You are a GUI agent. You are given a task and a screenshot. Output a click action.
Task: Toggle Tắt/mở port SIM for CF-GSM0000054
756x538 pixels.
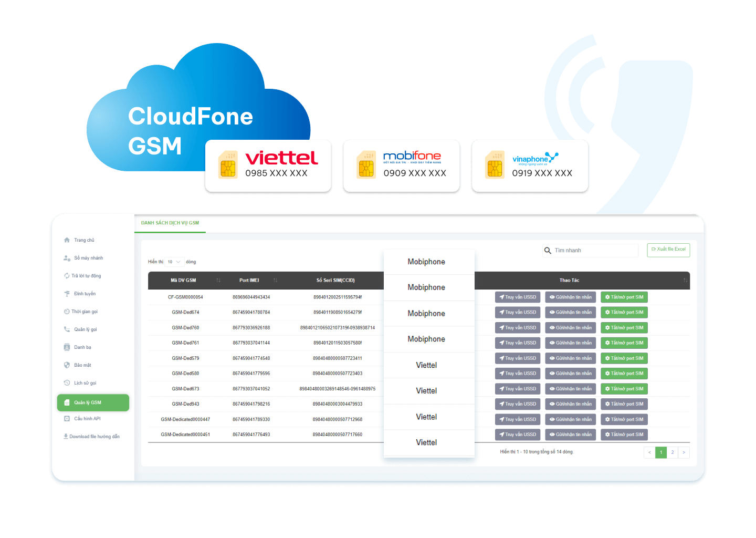(624, 297)
